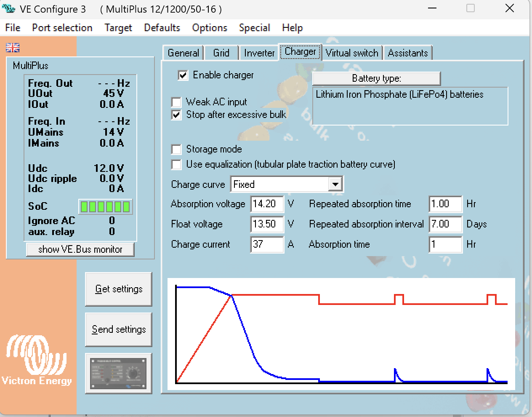This screenshot has height=417, width=532.
Task: Click the Charge current input field
Action: [267, 244]
